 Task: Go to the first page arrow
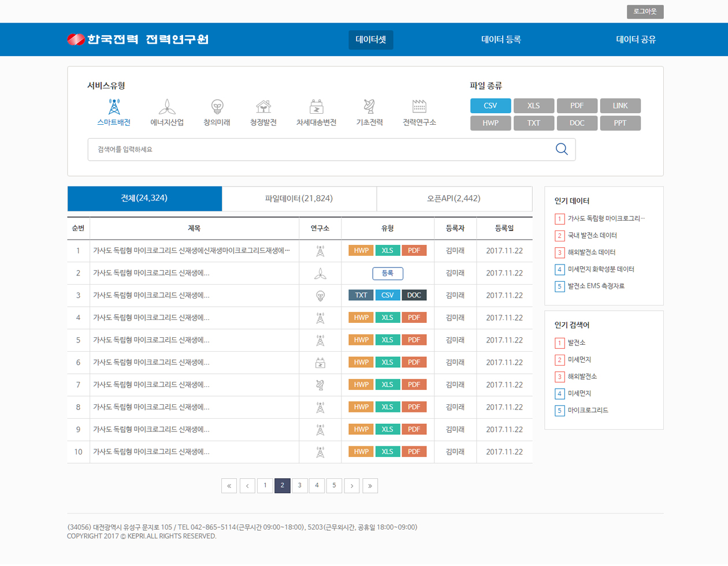pos(229,486)
